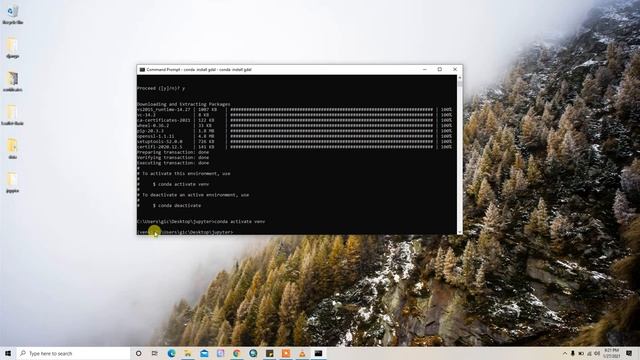Click the Command Prompt vertical scrollbar thumb
This screenshot has width=640, height=360.
(x=460, y=83)
